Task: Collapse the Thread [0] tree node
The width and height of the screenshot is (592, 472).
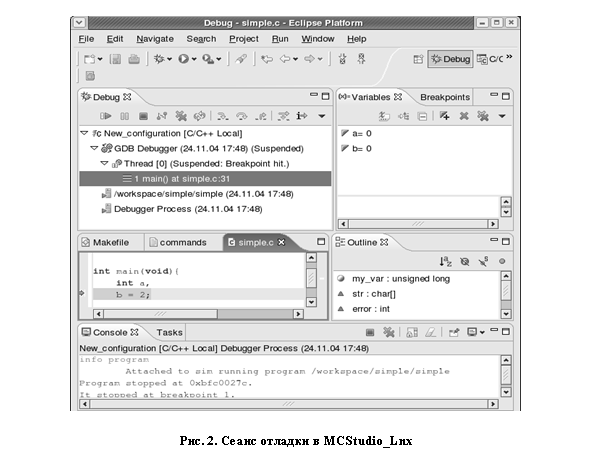Action: (x=104, y=164)
